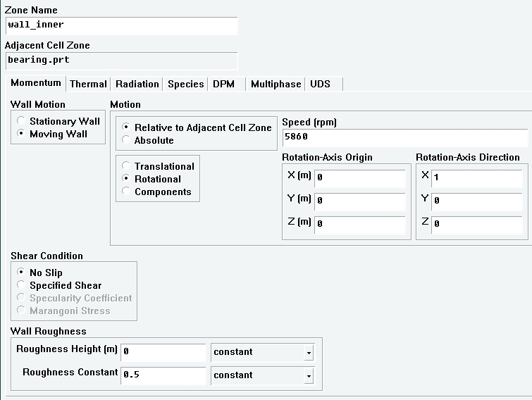532x400 pixels.
Task: Open the Roughness Height constant dropdown
Action: tap(308, 352)
